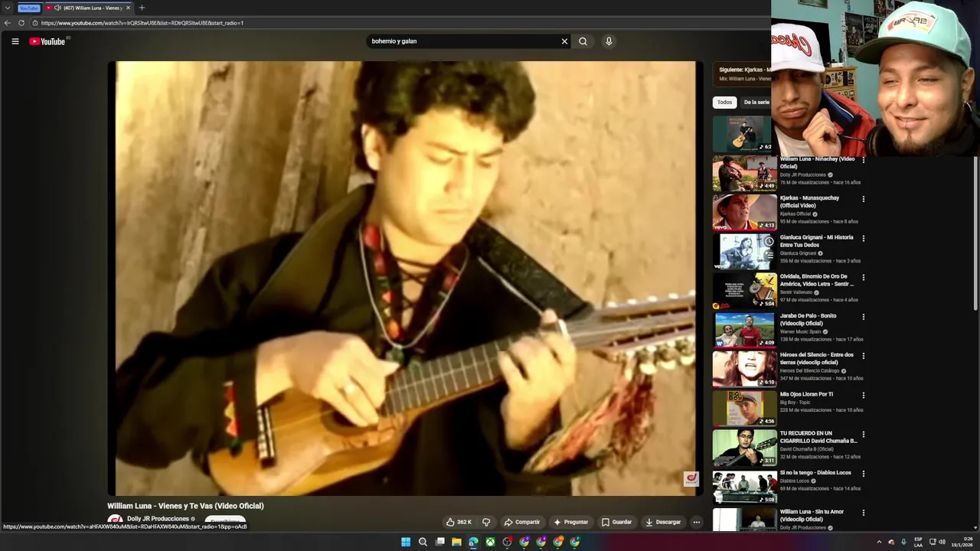Switch the ESP LAA input language

coord(918,542)
